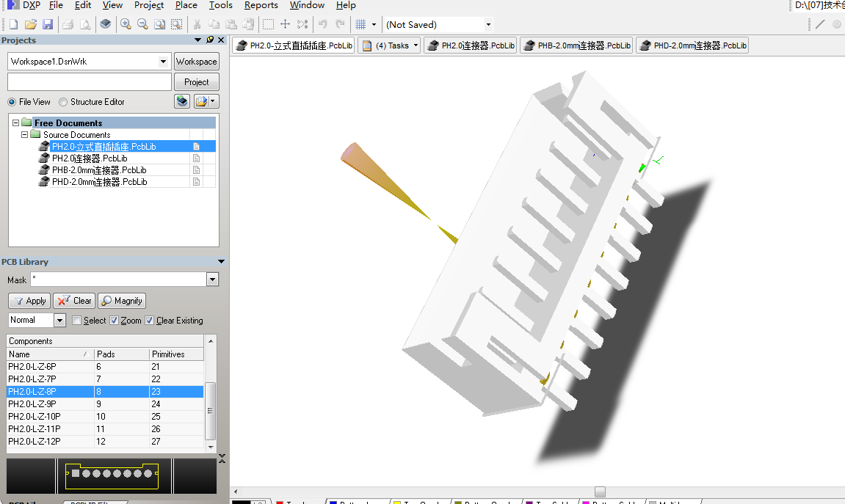Click the Apply filter button
Viewport: 845px width, 504px height.
(x=29, y=301)
